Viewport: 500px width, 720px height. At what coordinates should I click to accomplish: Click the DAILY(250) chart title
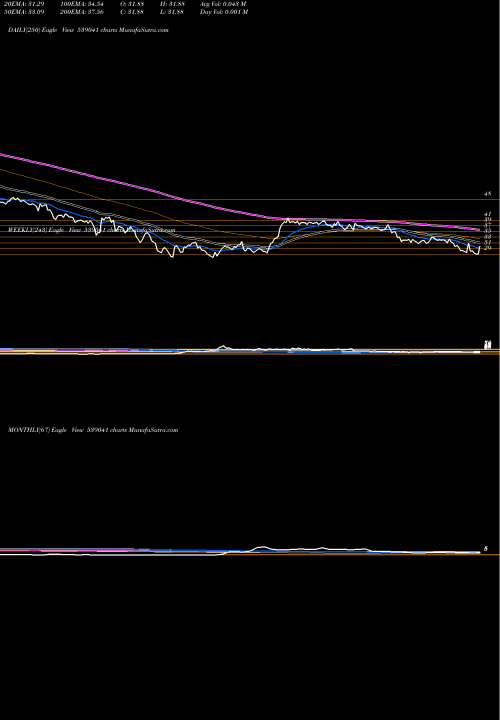(88, 30)
